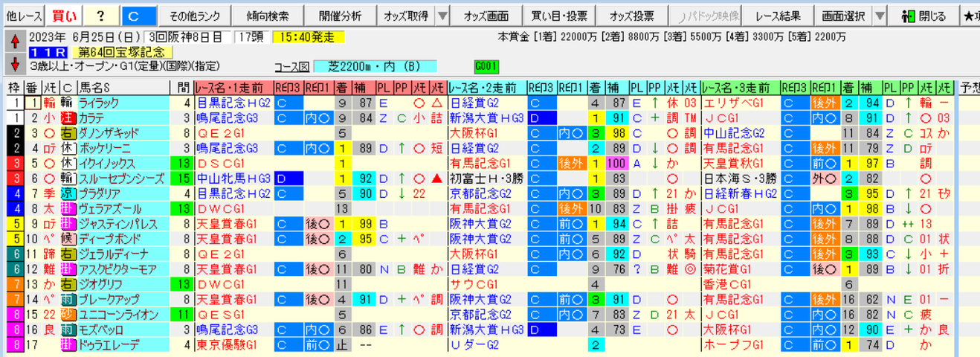Click the 掛 badge next to ドゥラエレーデ

click(67, 344)
